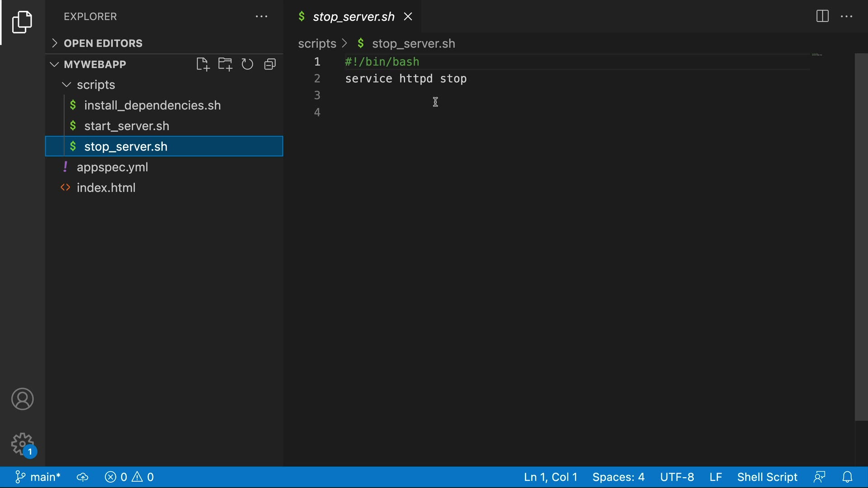Open the appspec.yml file

point(112,167)
